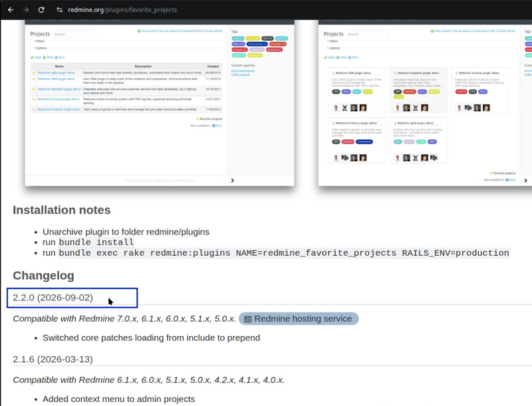This screenshot has height=406, width=532.
Task: Open the site information icon beside URL
Action: 59,10
